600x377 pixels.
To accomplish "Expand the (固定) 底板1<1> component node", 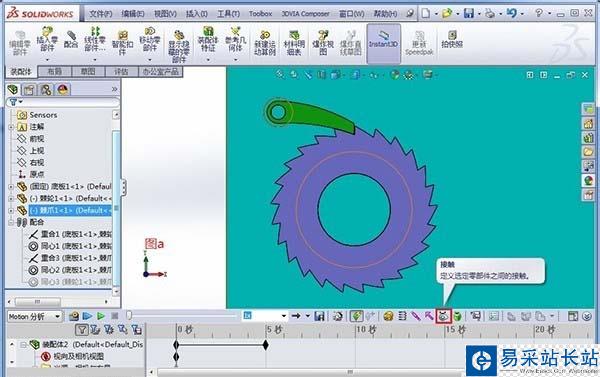I will pyautogui.click(x=11, y=187).
